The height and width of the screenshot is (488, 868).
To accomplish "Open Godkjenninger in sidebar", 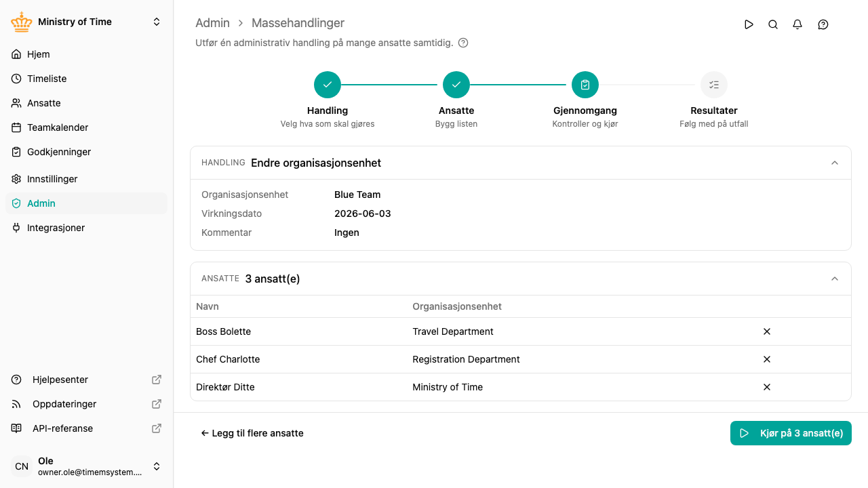I will click(x=86, y=152).
